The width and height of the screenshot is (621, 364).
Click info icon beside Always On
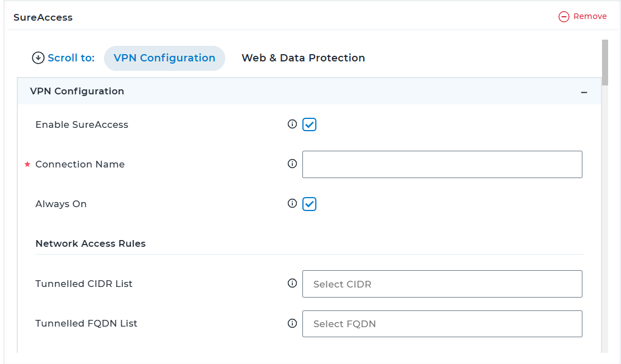tap(292, 203)
